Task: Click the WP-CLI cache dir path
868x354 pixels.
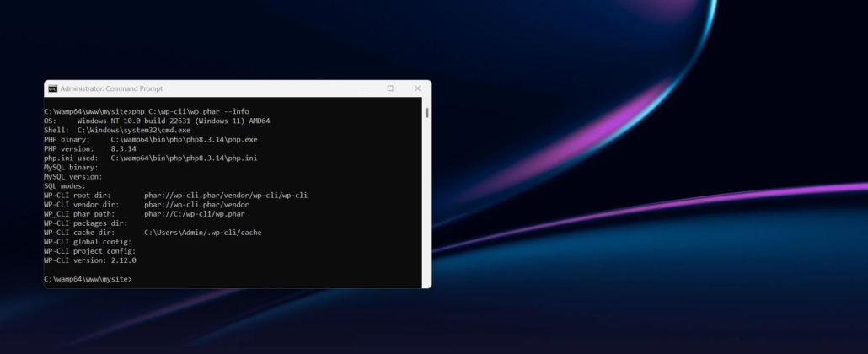Action: pyautogui.click(x=202, y=232)
